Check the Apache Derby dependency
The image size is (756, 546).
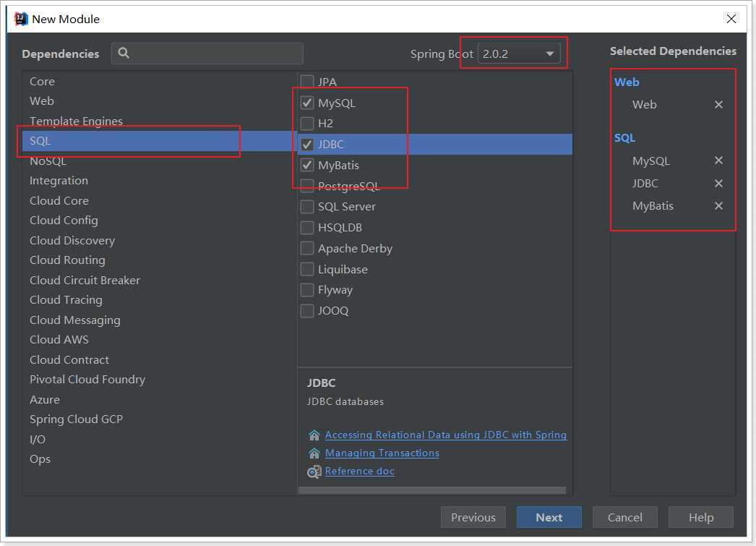click(307, 248)
